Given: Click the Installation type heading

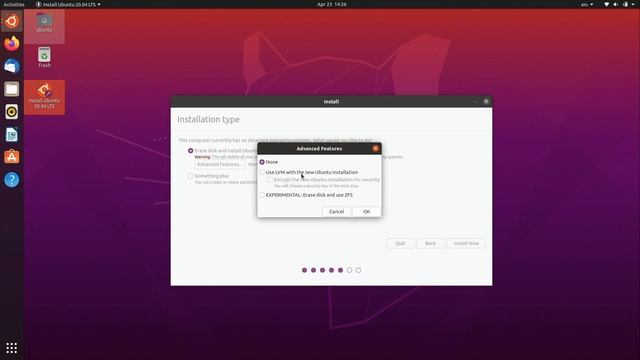Looking at the screenshot, I should [x=208, y=119].
